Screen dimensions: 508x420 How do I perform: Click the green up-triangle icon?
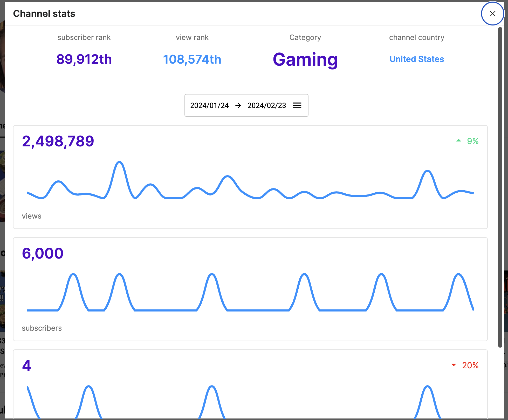(x=459, y=140)
